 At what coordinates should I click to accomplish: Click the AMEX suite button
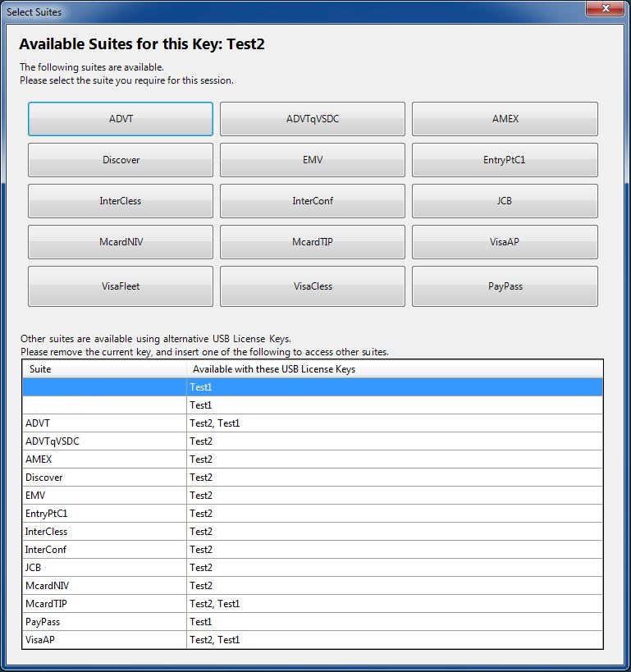[x=505, y=119]
